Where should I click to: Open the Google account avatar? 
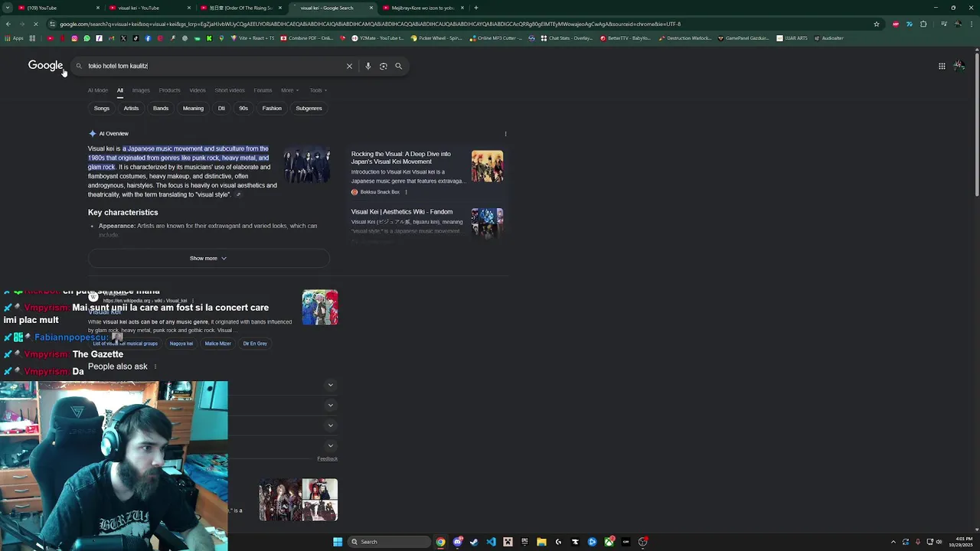click(959, 66)
